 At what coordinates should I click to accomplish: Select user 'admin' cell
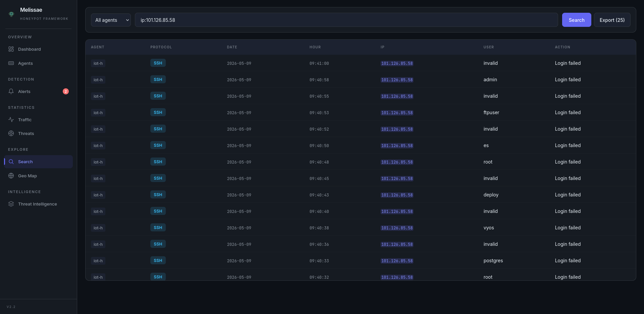(x=490, y=80)
